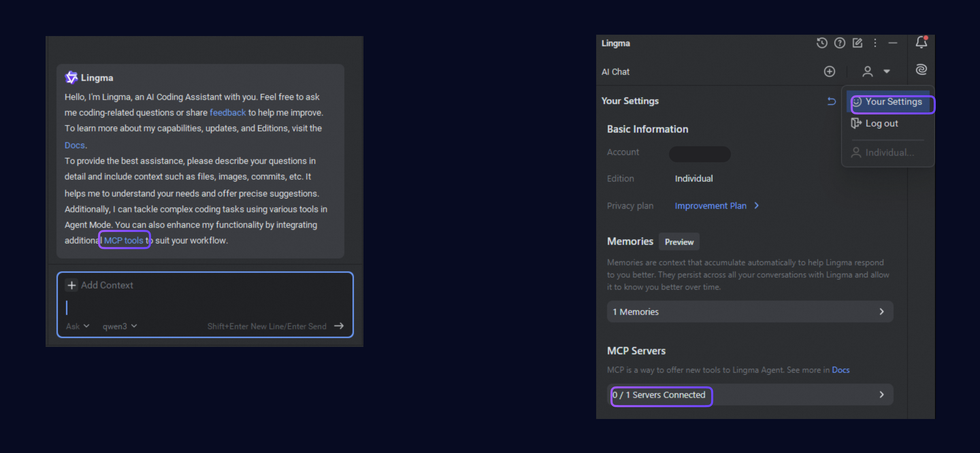The image size is (980, 453).
Task: Open the Improvement Plan privacy link
Action: tap(710, 206)
